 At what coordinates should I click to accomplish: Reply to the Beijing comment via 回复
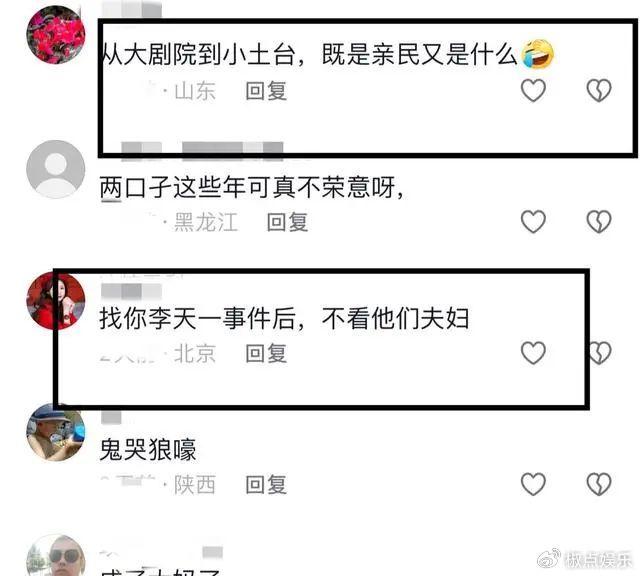266,353
